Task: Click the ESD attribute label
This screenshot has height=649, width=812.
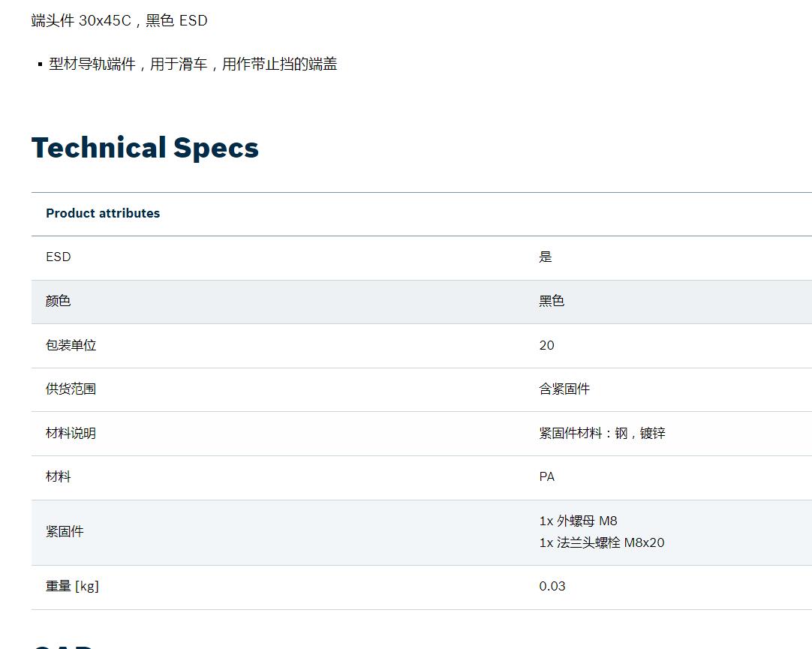Action: [x=58, y=257]
